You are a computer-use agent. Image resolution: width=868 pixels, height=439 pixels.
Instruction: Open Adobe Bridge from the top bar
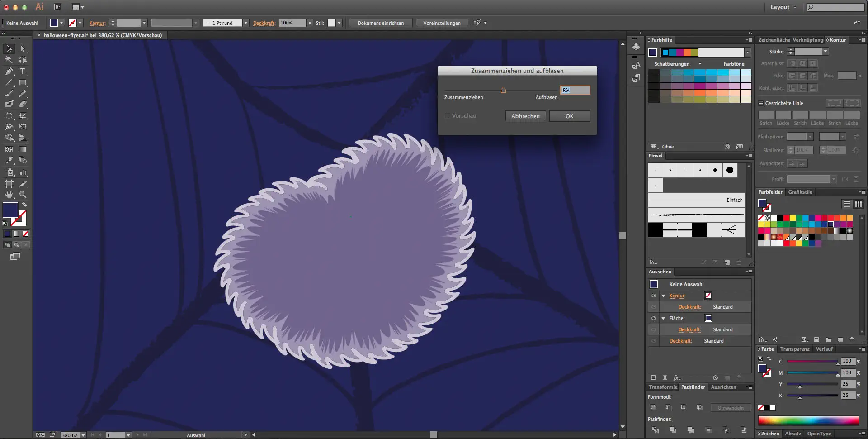[x=58, y=7]
